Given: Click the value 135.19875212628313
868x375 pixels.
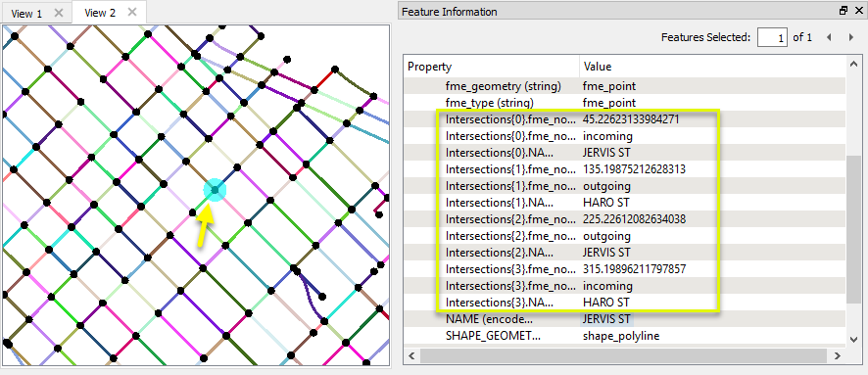Looking at the screenshot, I should 635,169.
